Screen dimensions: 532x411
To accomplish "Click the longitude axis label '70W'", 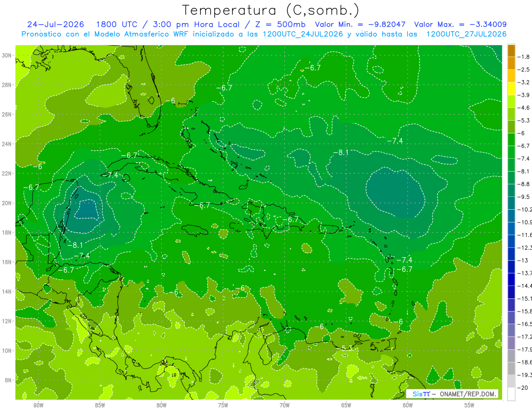I will [x=285, y=405].
